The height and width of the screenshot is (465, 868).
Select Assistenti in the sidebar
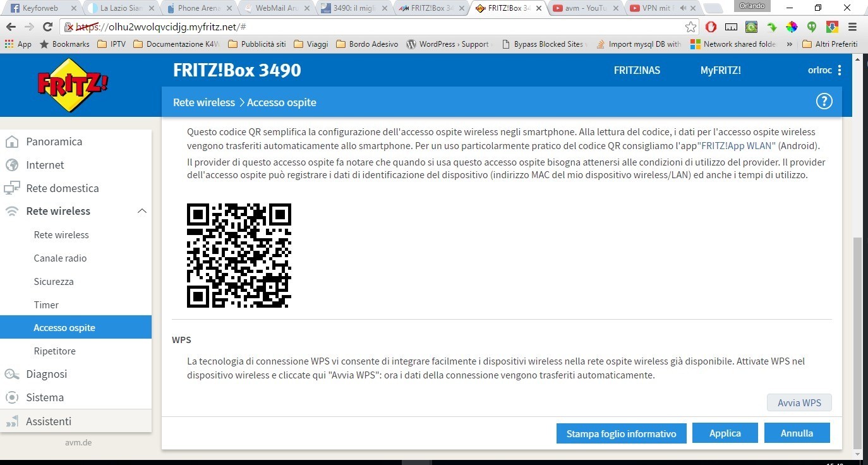[x=49, y=421]
